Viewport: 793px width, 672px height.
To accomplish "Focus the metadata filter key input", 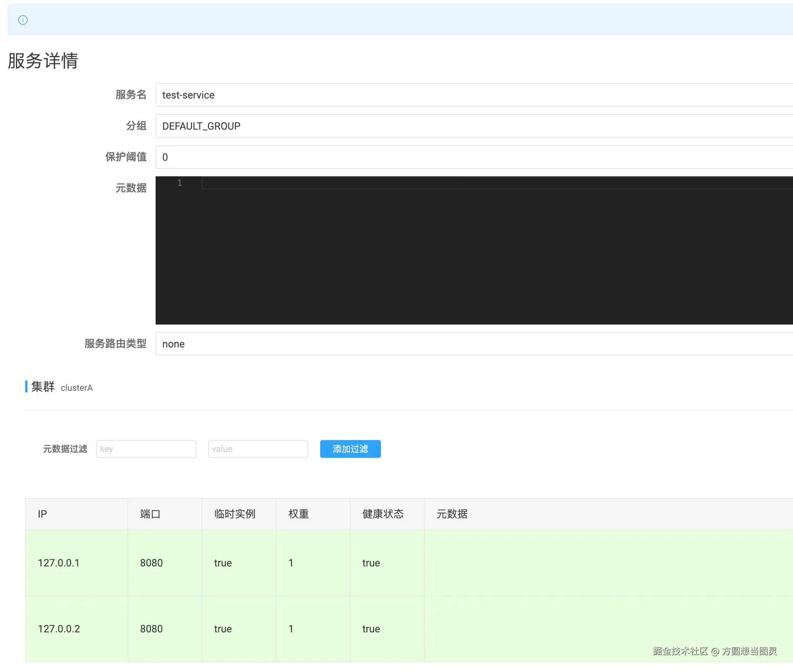I will [x=146, y=449].
